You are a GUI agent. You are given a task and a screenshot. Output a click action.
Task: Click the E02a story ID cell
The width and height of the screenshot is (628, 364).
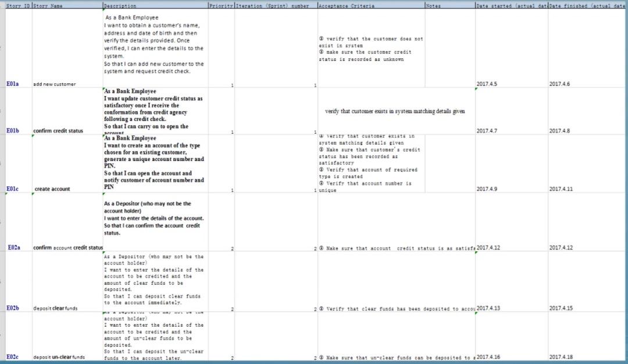pyautogui.click(x=14, y=248)
